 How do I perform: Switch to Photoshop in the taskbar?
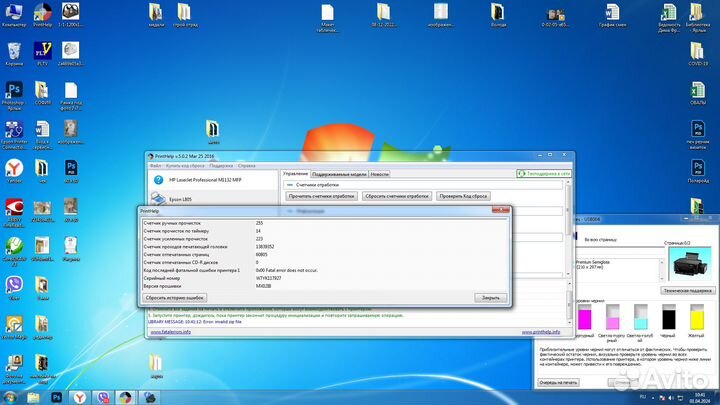(56, 397)
